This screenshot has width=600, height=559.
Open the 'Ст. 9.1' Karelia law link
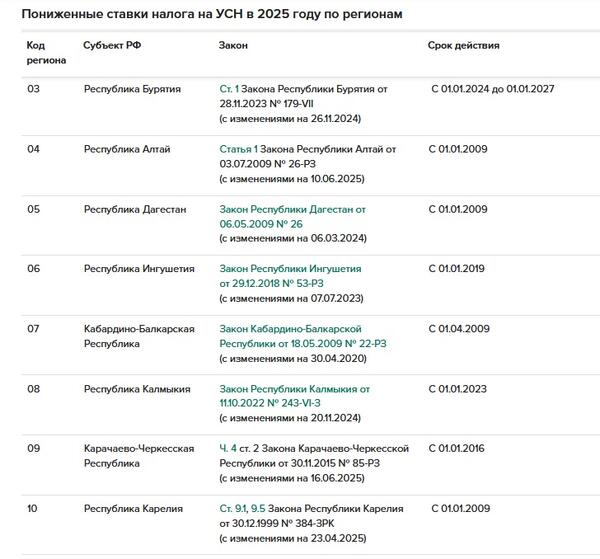235,508
